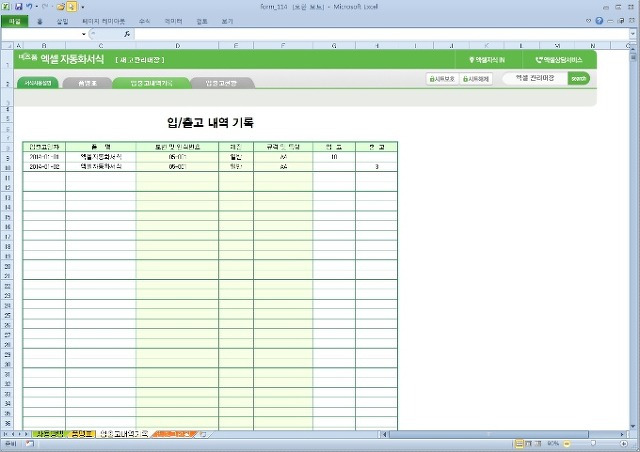This screenshot has height=452, width=640.
Task: Click the gray 품명표 tab button in the sheet
Action: pos(87,83)
